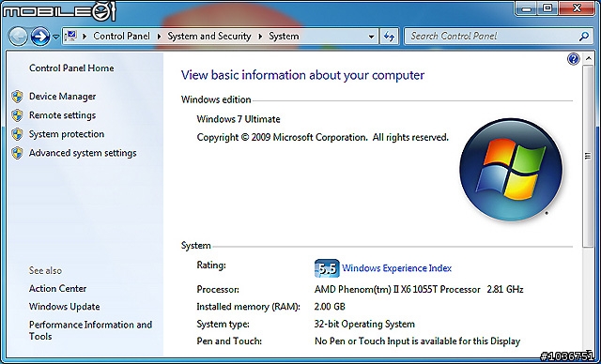Select System and Security in the breadcrumb

click(208, 36)
